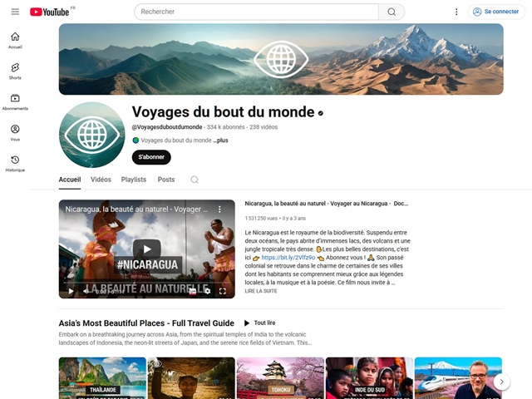Viewport: 532px width, 399px height.
Task: Open the video player settings gear
Action: pyautogui.click(x=207, y=291)
